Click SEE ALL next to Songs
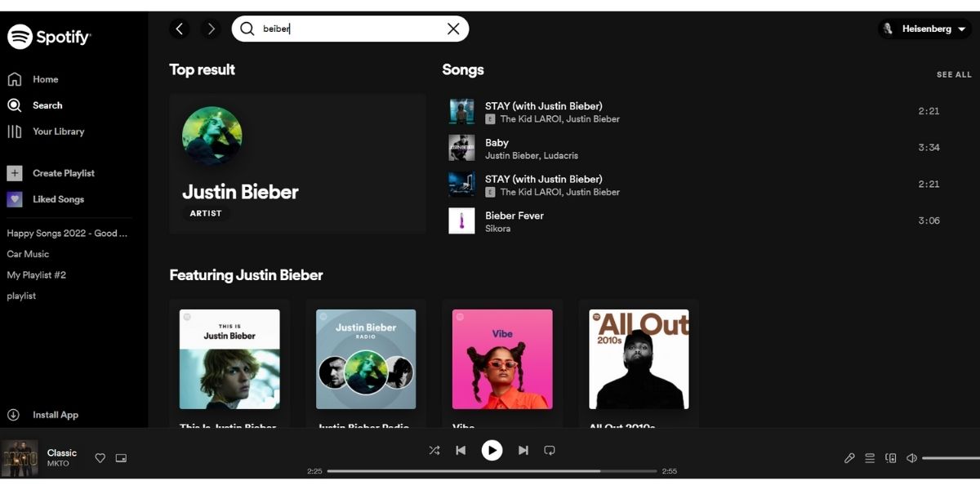Viewport: 980px width, 490px height. pyautogui.click(x=953, y=73)
